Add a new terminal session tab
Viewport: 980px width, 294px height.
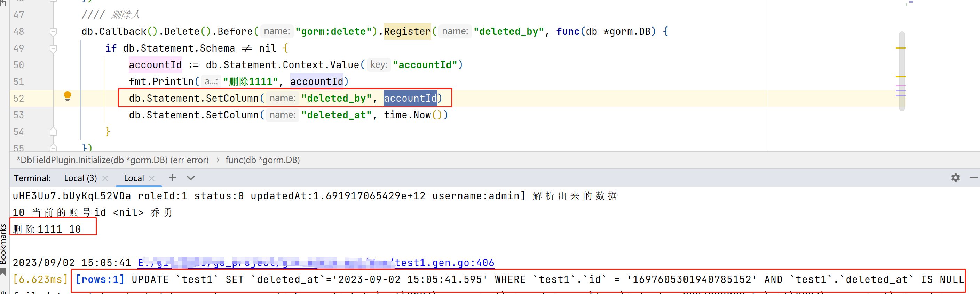tap(172, 178)
